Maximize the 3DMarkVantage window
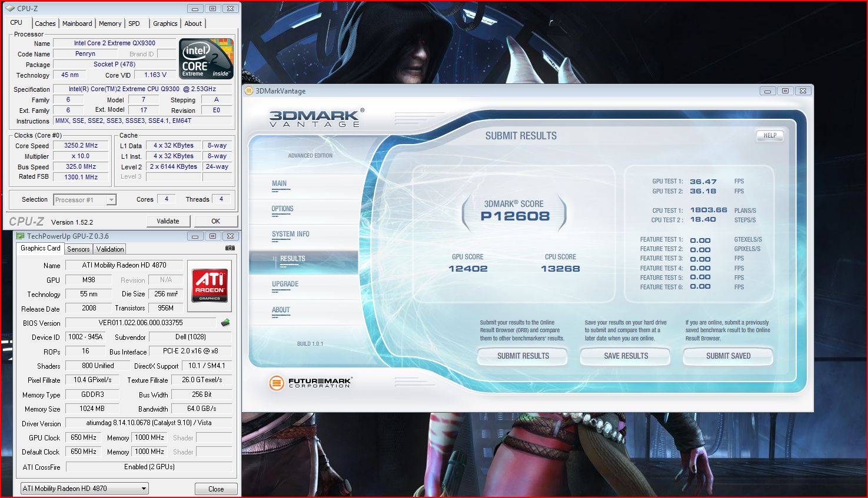 [785, 91]
